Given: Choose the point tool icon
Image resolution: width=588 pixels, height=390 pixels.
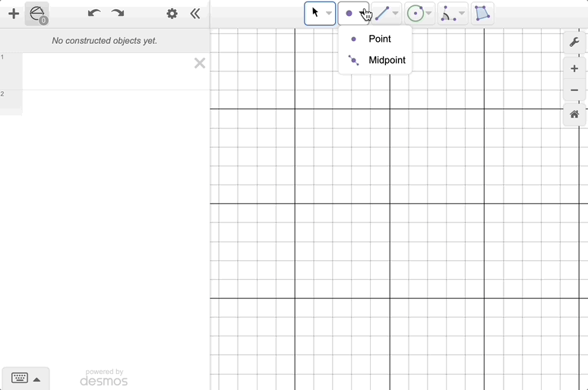Looking at the screenshot, I should (349, 14).
